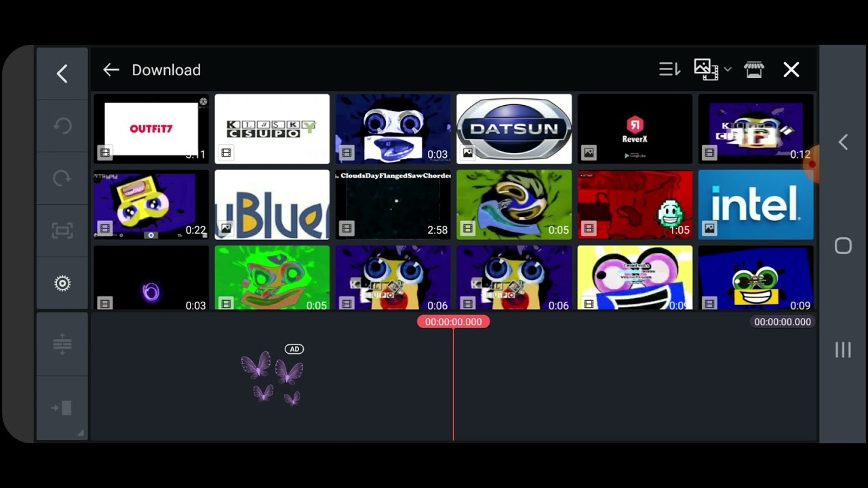Screen dimensions: 868x488
Task: Expand the media type filter dropdown chevron
Action: 728,70
